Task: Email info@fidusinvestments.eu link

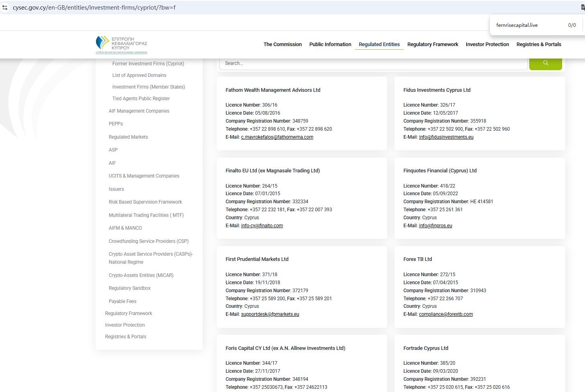Action: pyautogui.click(x=446, y=137)
